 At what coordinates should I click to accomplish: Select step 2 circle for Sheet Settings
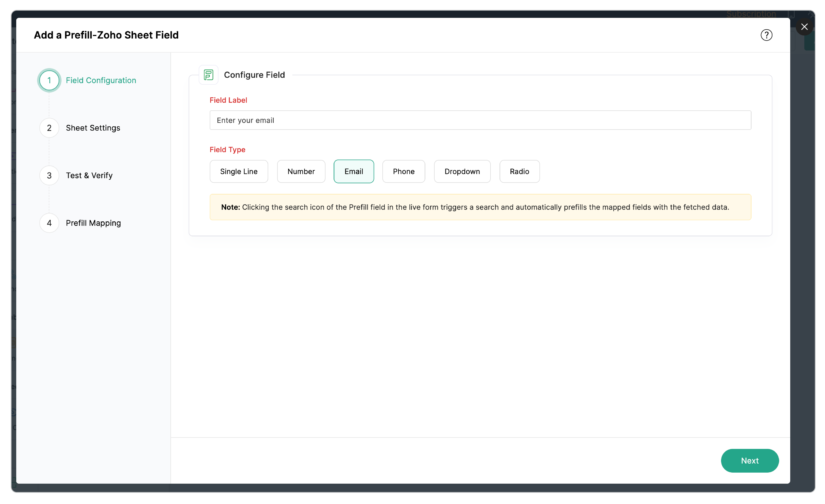tap(49, 128)
